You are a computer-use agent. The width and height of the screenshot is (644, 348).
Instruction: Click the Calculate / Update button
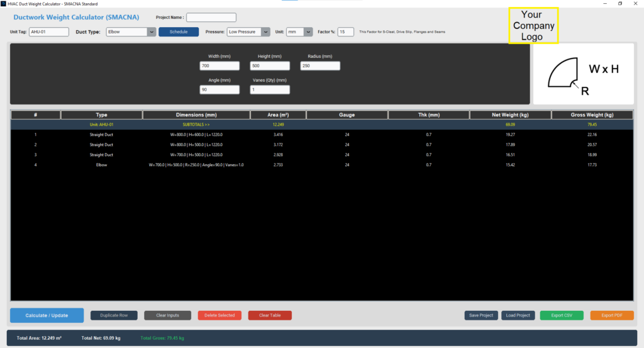47,315
